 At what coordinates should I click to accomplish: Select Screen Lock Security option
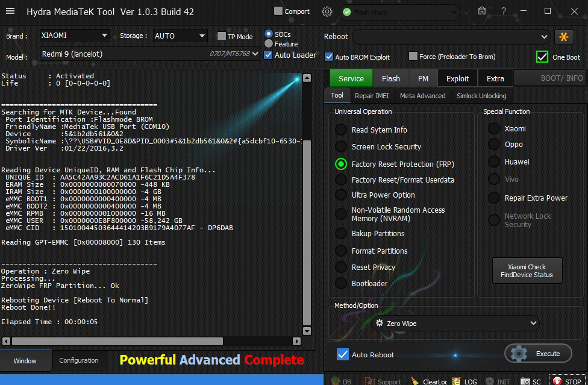pyautogui.click(x=341, y=146)
